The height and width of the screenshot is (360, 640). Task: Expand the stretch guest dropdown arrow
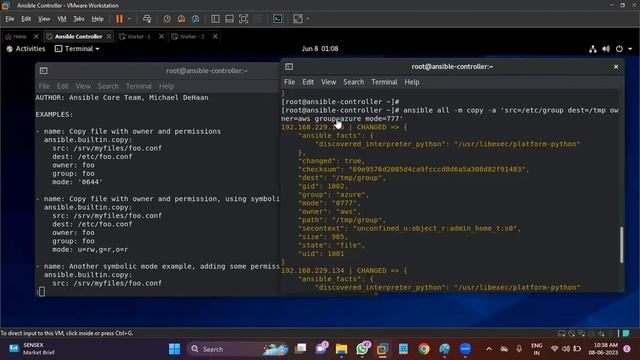point(308,19)
